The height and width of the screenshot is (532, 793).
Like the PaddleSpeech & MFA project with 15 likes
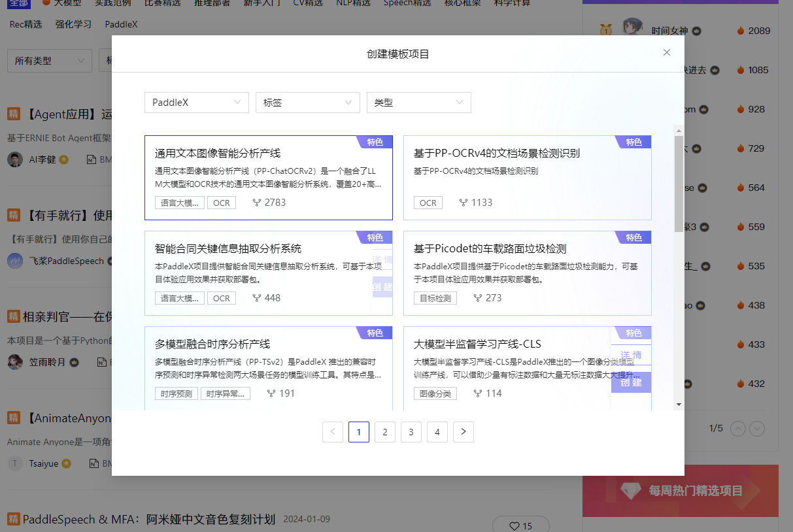point(521,525)
